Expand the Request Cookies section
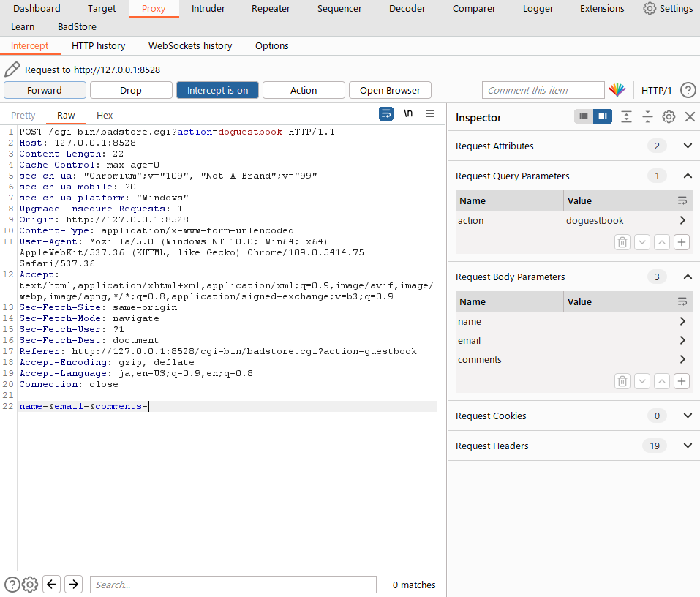 (687, 416)
